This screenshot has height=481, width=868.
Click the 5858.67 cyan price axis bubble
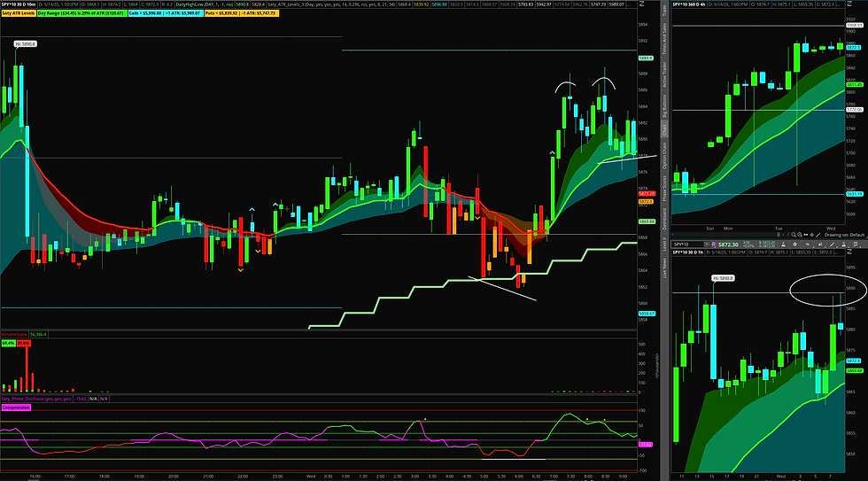(x=647, y=314)
